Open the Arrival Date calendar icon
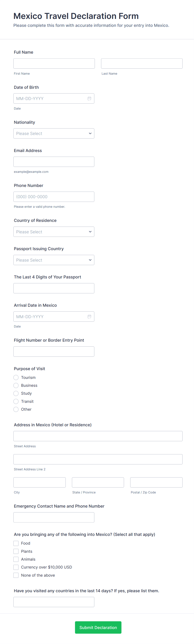The image size is (194, 644). 89,316
